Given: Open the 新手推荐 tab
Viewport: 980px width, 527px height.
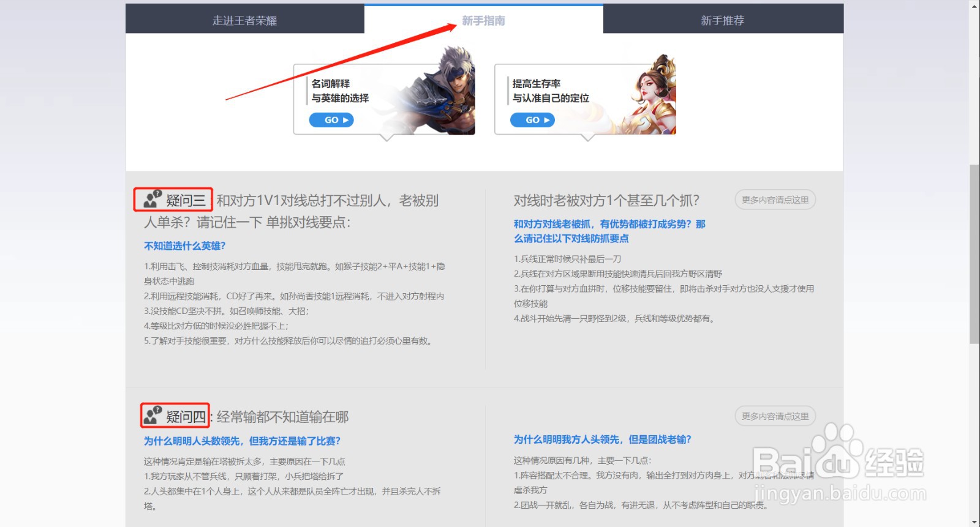Looking at the screenshot, I should pyautogui.click(x=723, y=20).
